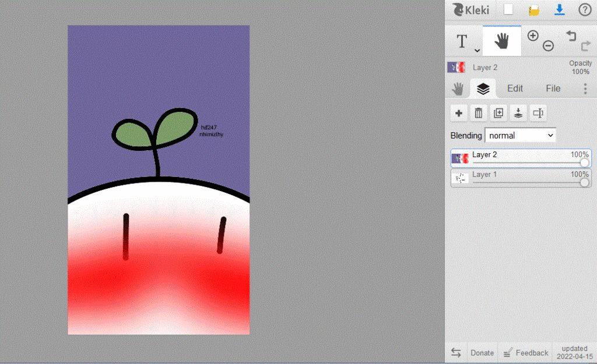The image size is (597, 364).
Task: Click the Layer 2 label beside top thumbnail
Action: click(x=484, y=68)
